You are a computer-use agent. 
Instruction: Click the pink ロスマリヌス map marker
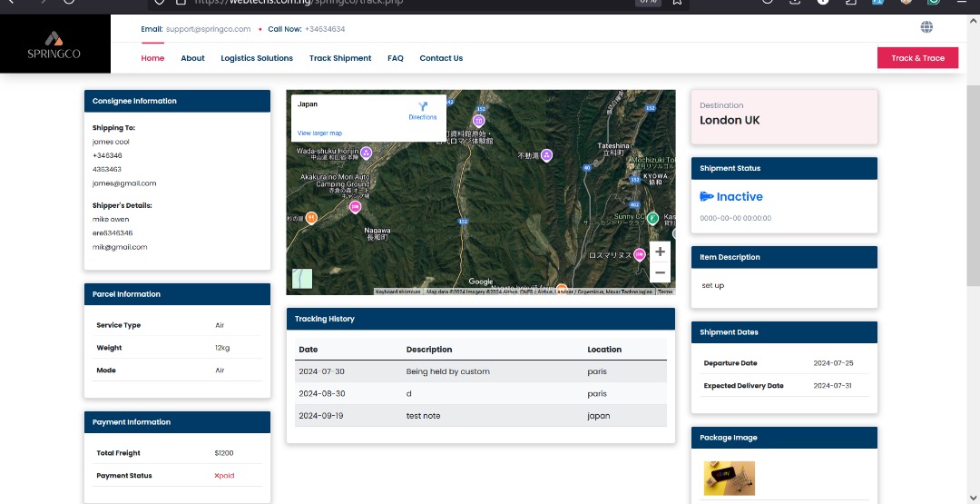click(x=640, y=254)
